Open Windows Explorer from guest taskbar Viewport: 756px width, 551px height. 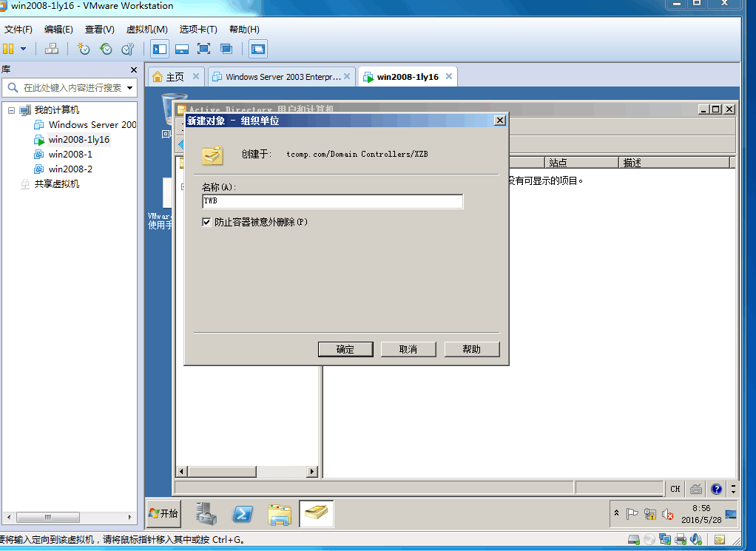[x=280, y=514]
